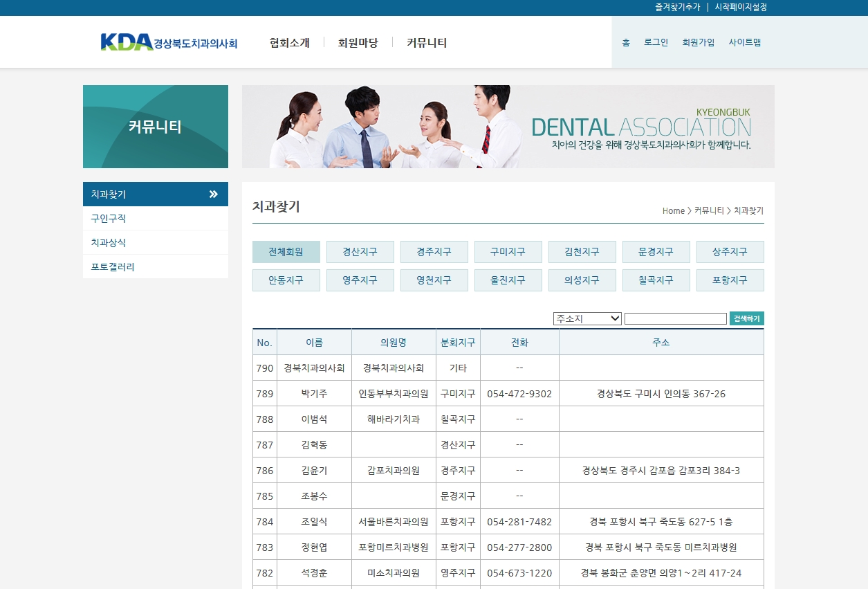The image size is (868, 589).
Task: Show members in 포항지구 button
Action: (730, 280)
